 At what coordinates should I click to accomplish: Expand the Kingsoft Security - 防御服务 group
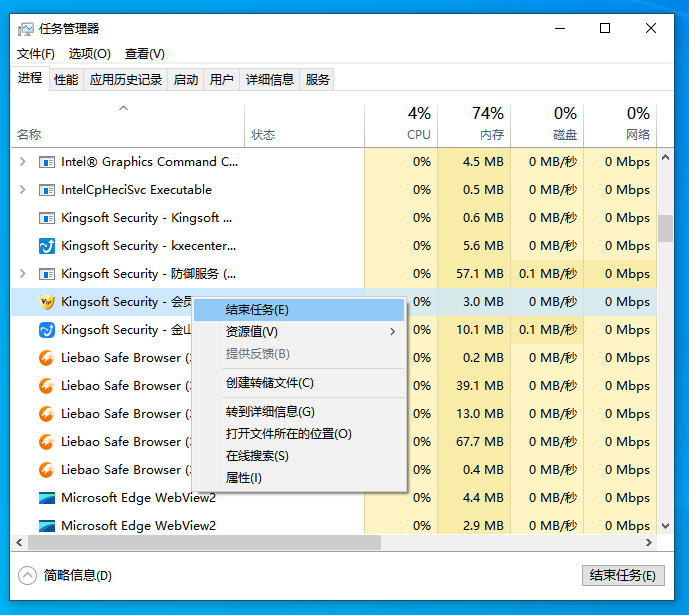coord(22,274)
